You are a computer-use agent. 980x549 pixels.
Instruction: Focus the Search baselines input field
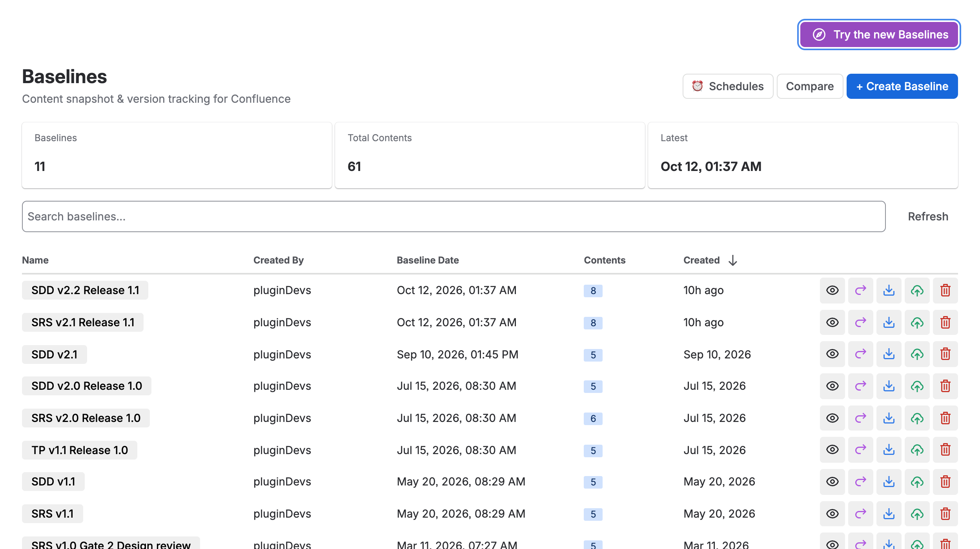(454, 216)
